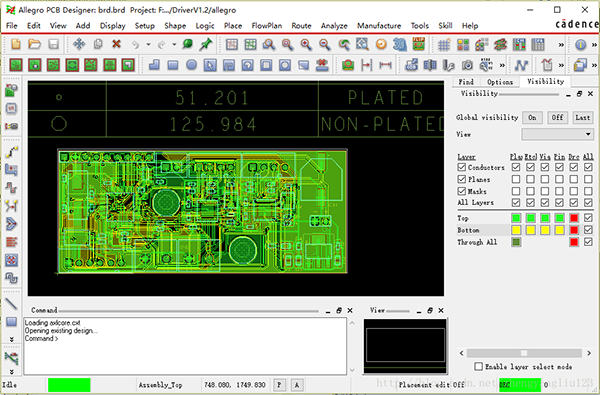Click the camera snapshot icon
Screen dimensions: 600x395
tap(467, 65)
